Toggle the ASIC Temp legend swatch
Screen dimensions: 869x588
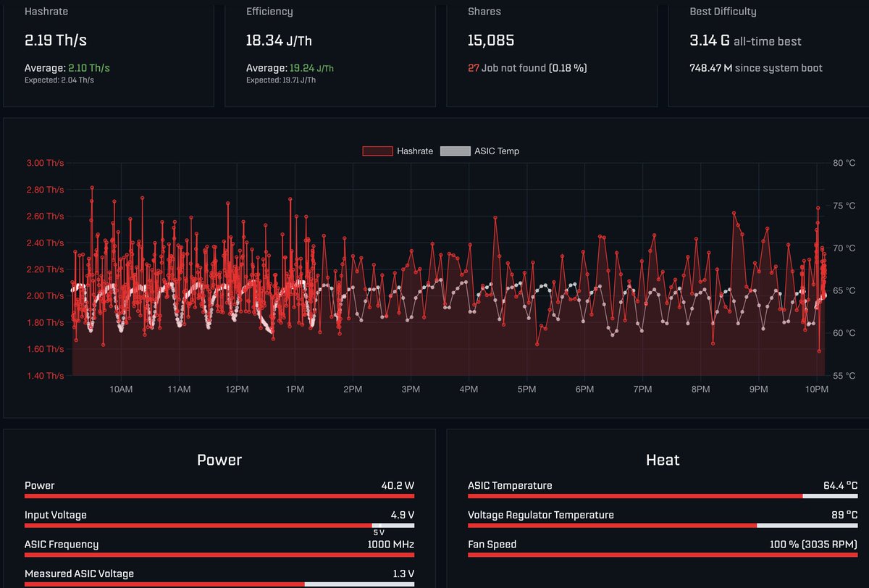[455, 151]
